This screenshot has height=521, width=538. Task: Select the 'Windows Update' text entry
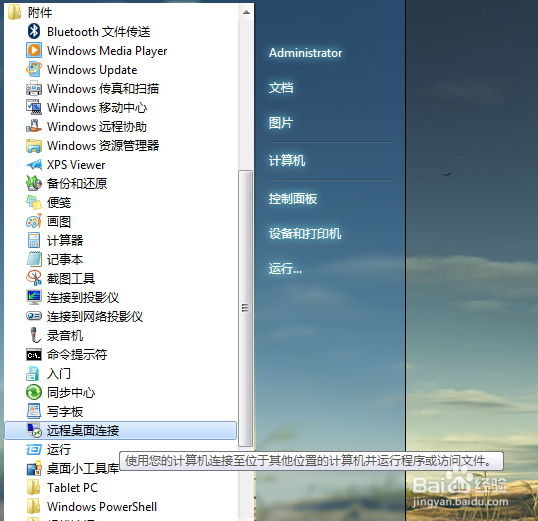92,70
